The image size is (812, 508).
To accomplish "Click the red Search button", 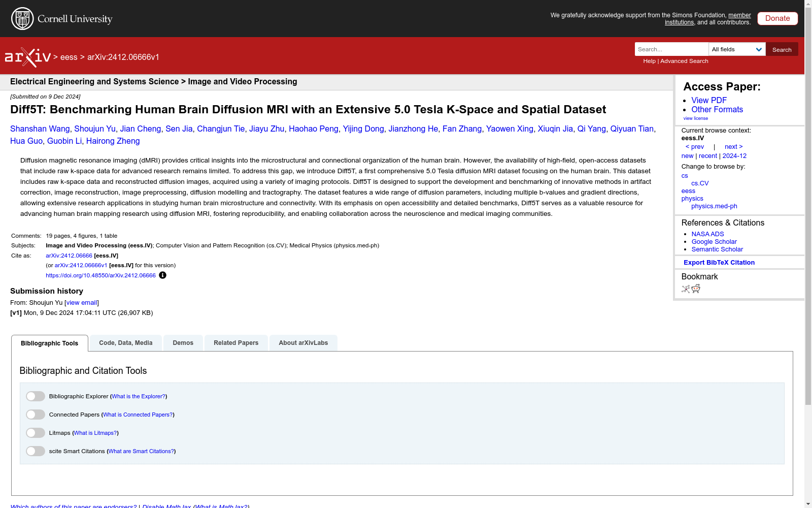I will point(782,49).
